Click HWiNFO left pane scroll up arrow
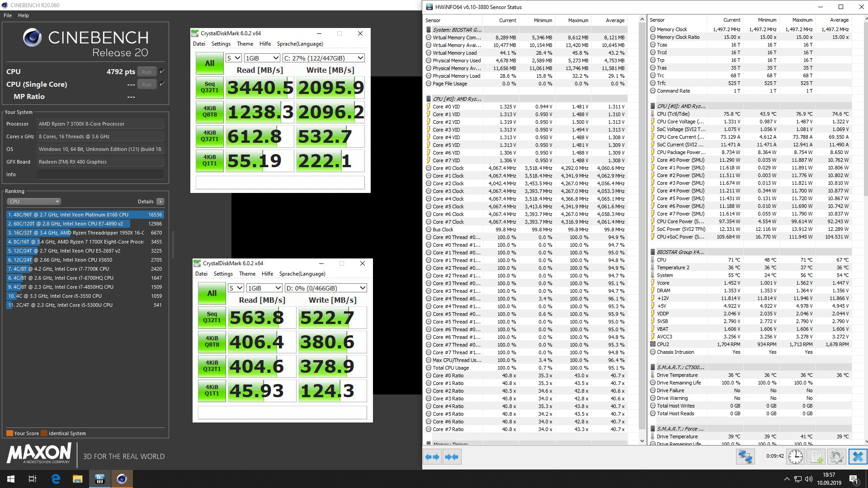Image resolution: width=868 pixels, height=488 pixels. pyautogui.click(x=642, y=19)
